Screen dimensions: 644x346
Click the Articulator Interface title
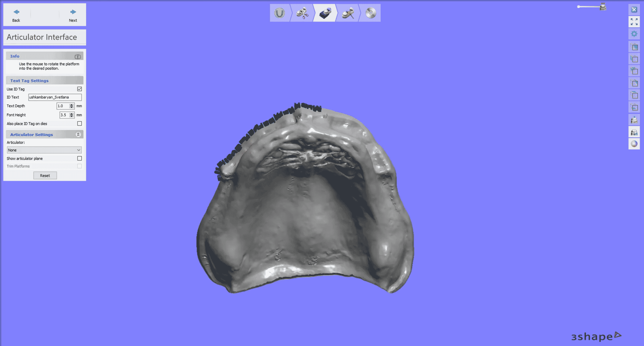(42, 37)
